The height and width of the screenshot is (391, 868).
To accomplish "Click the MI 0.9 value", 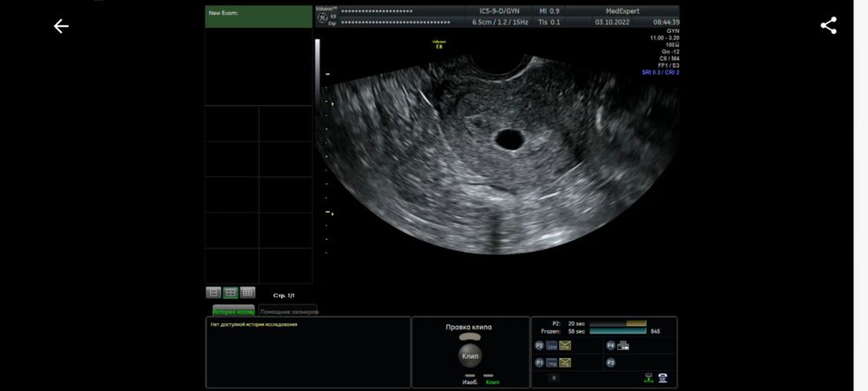I will point(549,11).
